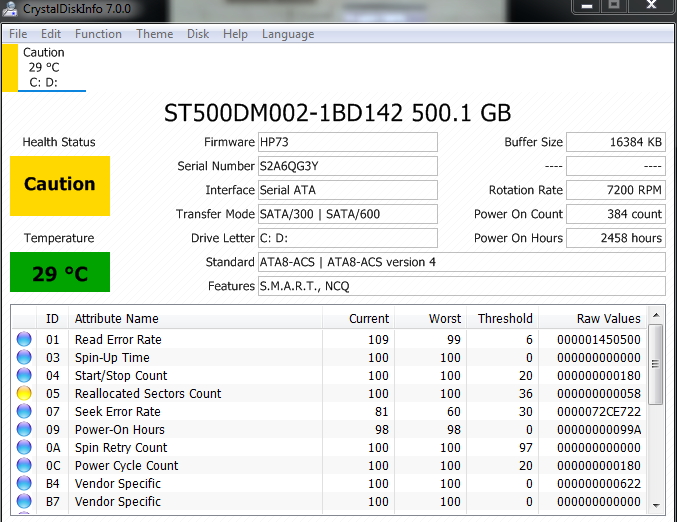This screenshot has height=522, width=677.
Task: Click the Power On Count value 384 count
Action: coord(616,214)
